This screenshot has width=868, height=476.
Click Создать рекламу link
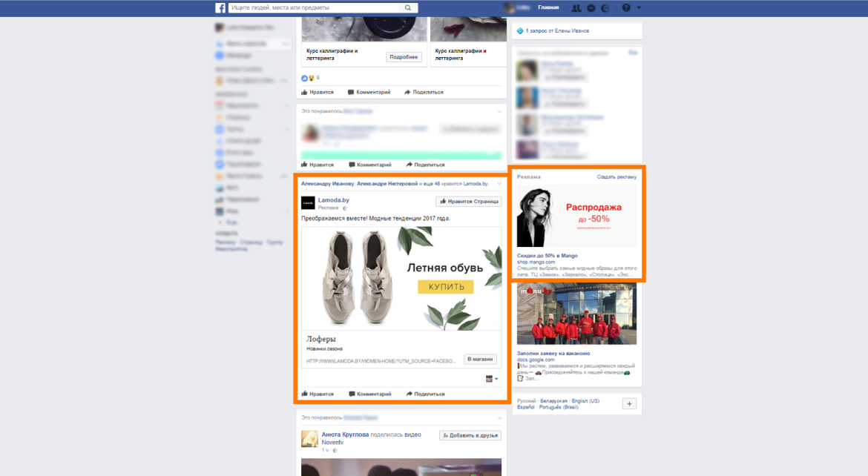617,177
